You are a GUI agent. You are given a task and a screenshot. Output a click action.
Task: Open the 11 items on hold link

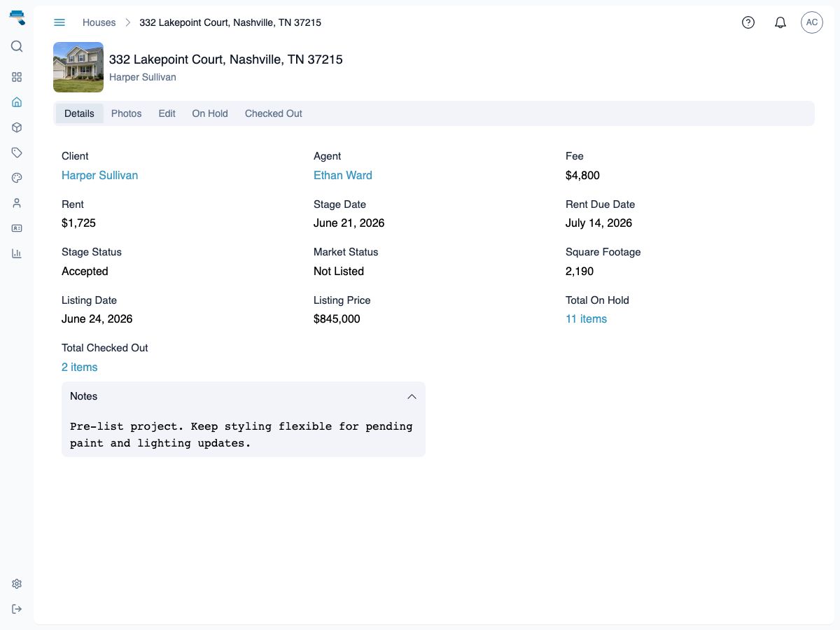586,318
